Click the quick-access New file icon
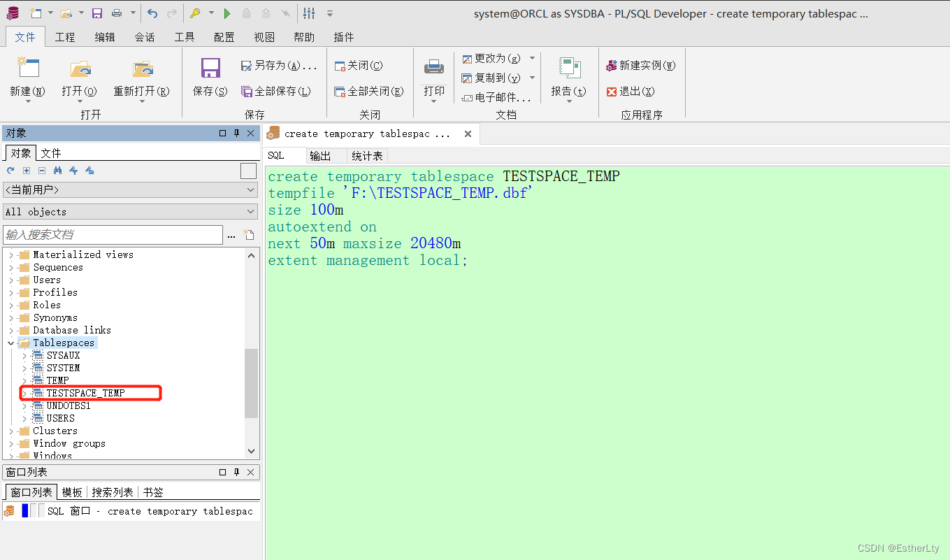 click(36, 13)
